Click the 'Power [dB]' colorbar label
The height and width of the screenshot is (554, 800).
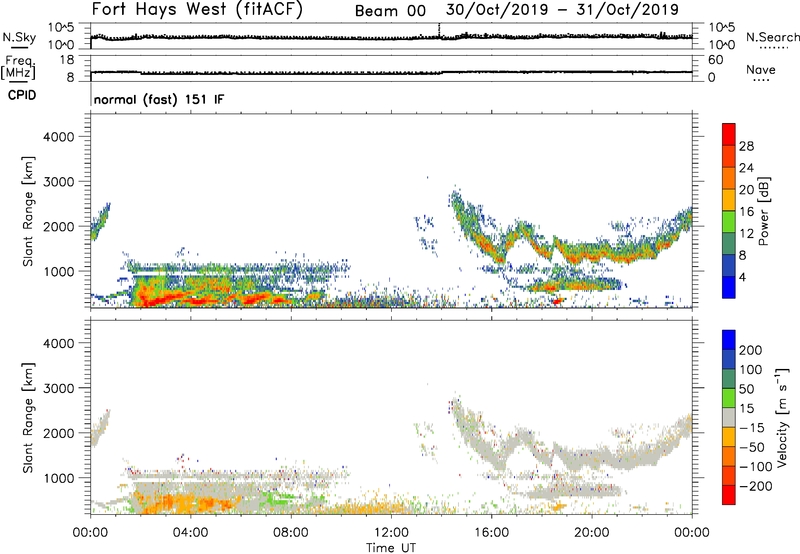(763, 212)
